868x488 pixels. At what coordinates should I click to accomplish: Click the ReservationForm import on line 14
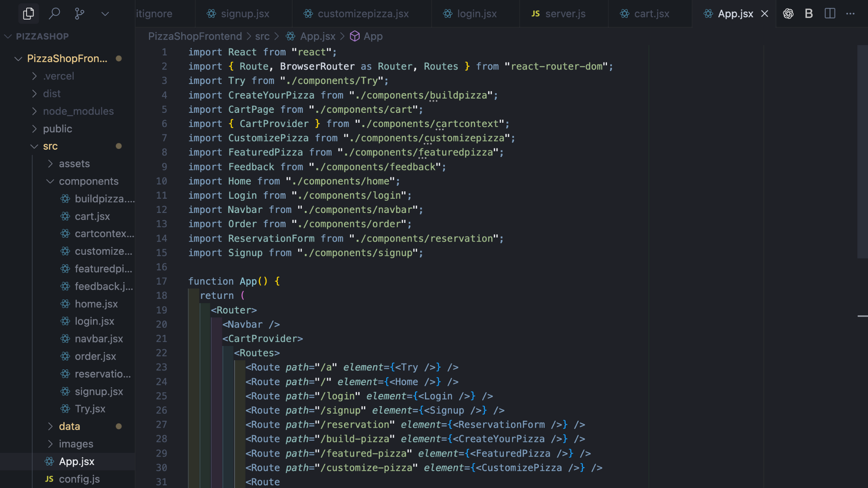click(345, 238)
